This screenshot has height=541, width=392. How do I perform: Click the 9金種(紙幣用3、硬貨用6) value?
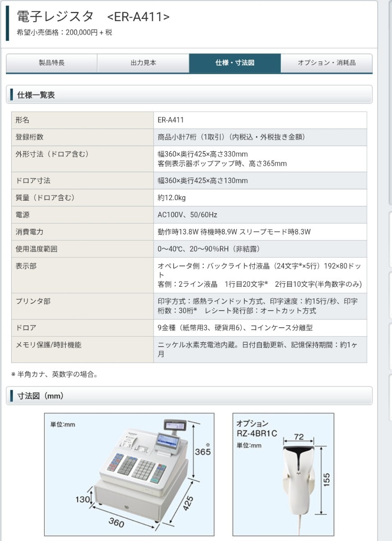pyautogui.click(x=235, y=328)
